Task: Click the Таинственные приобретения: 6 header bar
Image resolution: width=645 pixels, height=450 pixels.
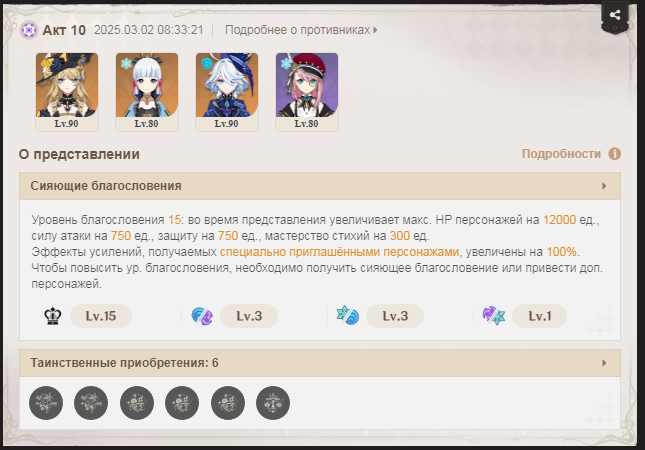Action: click(x=320, y=363)
